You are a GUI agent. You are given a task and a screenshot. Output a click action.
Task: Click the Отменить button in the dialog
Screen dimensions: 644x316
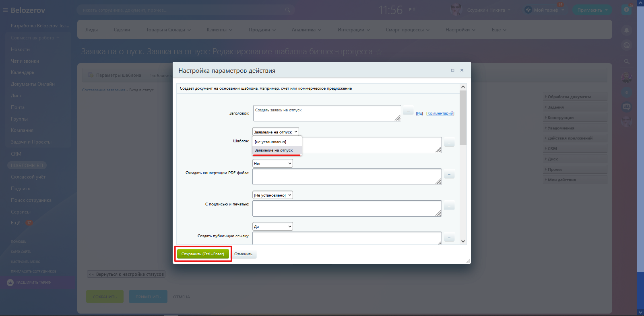pyautogui.click(x=244, y=254)
